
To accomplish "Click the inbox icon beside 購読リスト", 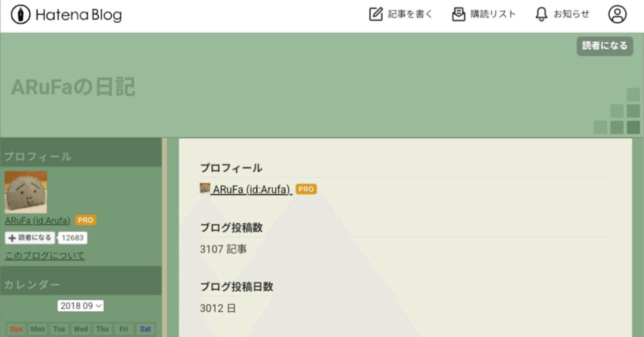I will pyautogui.click(x=457, y=14).
